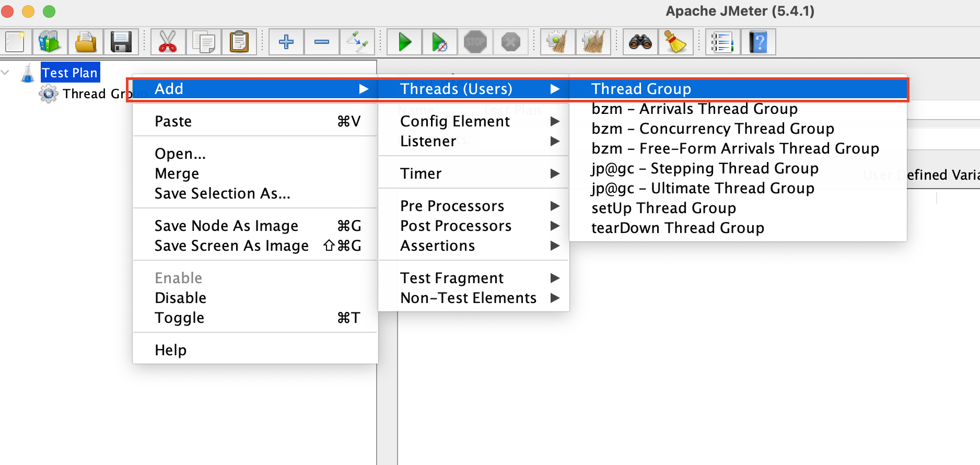
Task: Expand the Timer submenu
Action: (473, 173)
